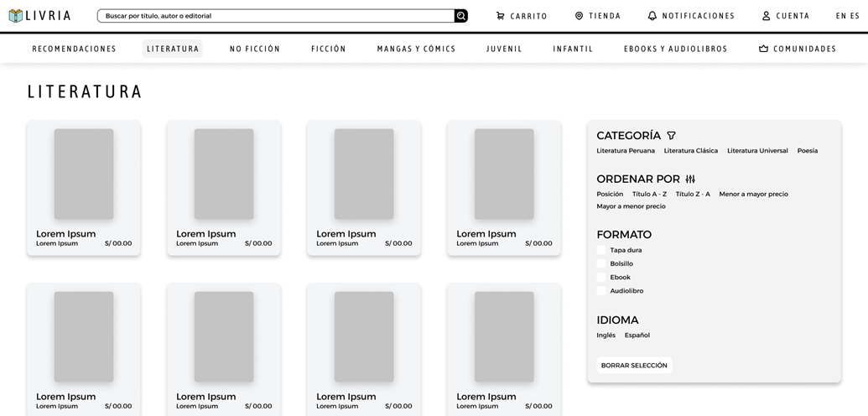
Task: Open the Carrito shopping cart icon
Action: point(500,16)
